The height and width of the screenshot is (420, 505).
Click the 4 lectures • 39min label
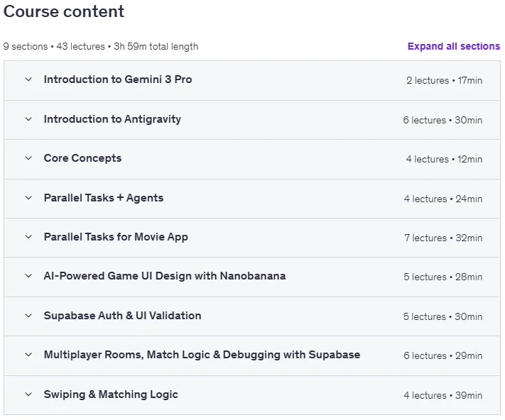pos(443,395)
